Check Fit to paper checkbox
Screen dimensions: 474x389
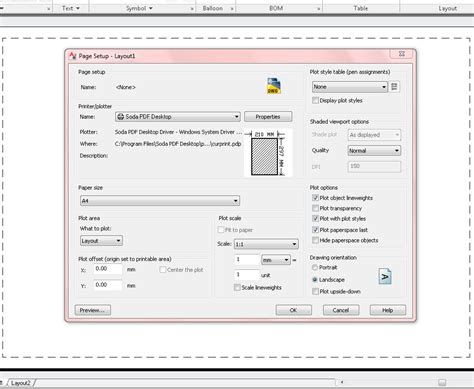(x=221, y=230)
